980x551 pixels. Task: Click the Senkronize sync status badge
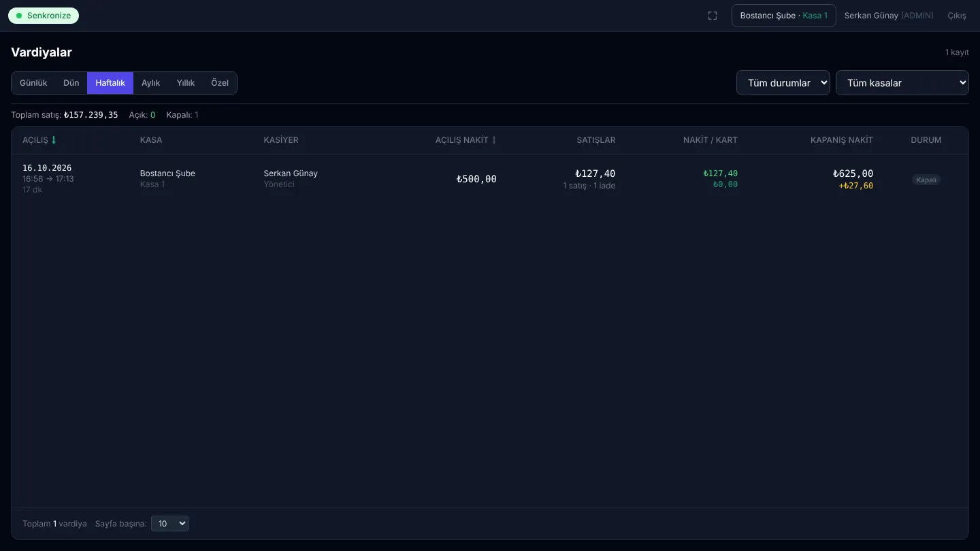pos(44,16)
